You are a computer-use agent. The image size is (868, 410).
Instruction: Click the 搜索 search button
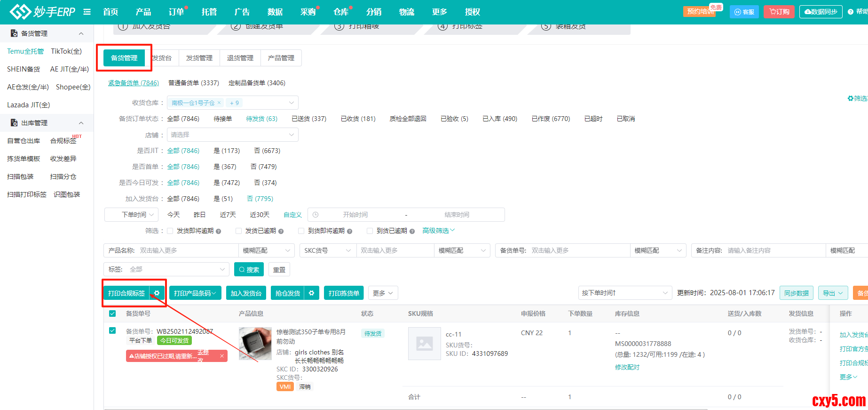coord(249,270)
